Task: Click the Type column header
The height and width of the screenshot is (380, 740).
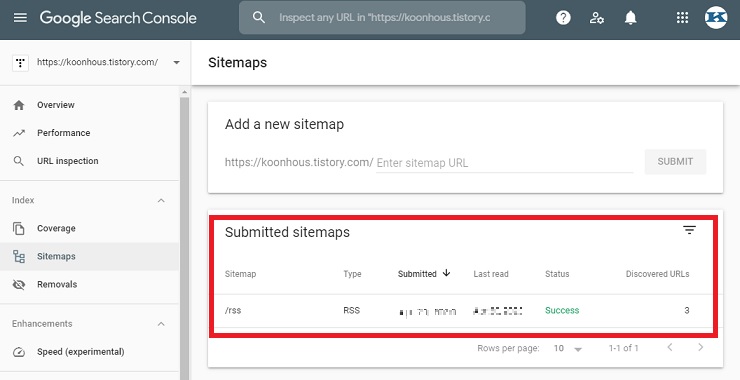Action: pos(352,274)
